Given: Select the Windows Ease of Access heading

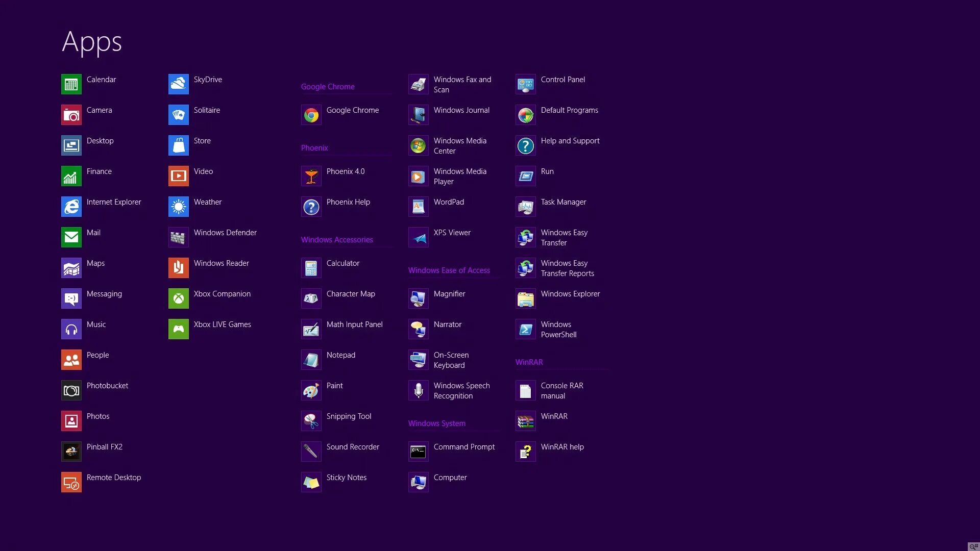Looking at the screenshot, I should [x=449, y=270].
